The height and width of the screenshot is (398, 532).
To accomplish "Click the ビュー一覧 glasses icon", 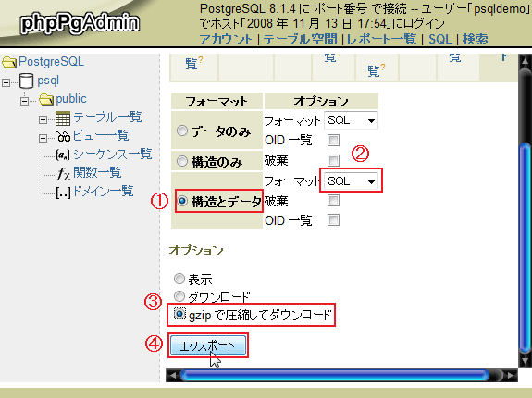I will [x=63, y=137].
